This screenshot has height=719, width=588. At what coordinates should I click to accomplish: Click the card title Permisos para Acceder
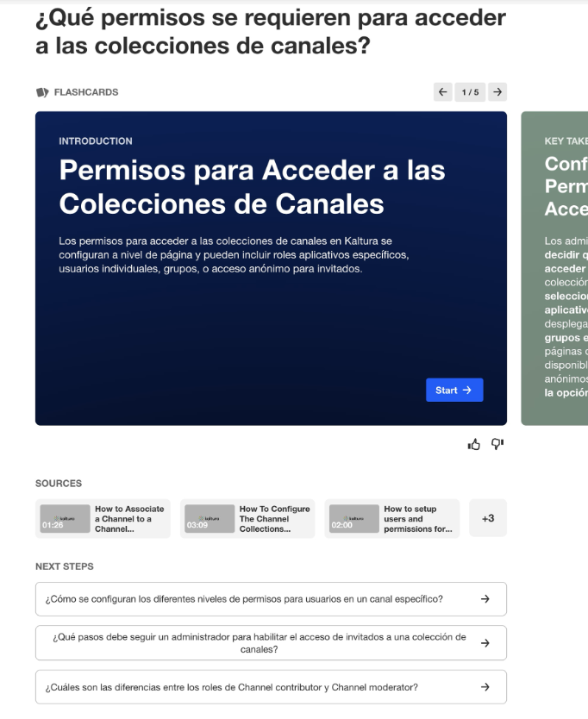pos(252,187)
